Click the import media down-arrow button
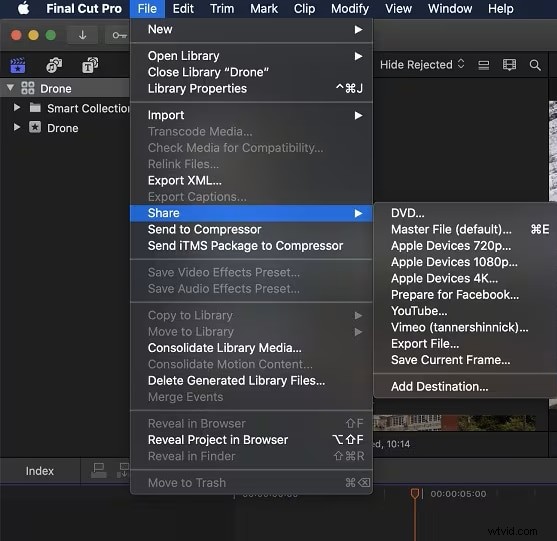The height and width of the screenshot is (541, 557). (82, 35)
